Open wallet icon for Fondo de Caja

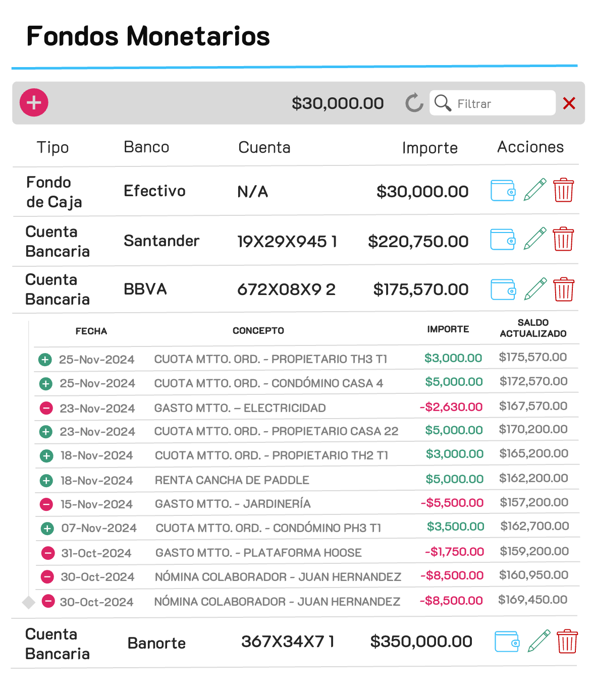503,191
